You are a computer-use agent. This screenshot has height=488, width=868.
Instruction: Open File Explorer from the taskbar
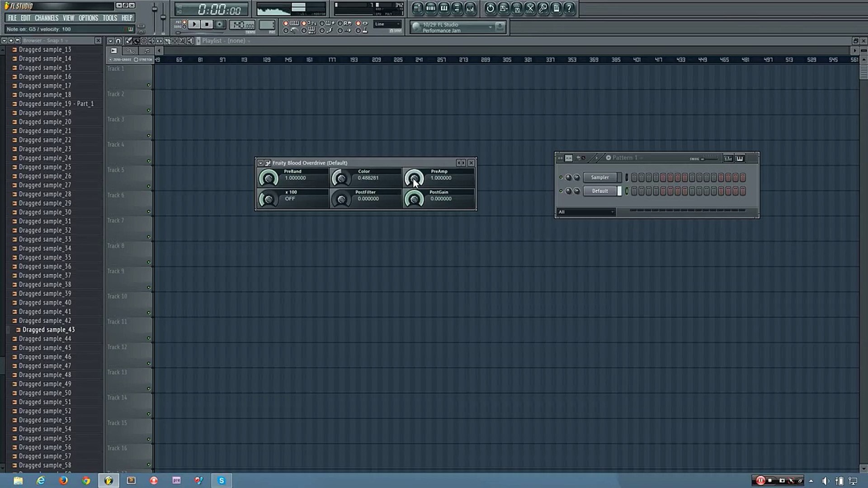point(18,480)
